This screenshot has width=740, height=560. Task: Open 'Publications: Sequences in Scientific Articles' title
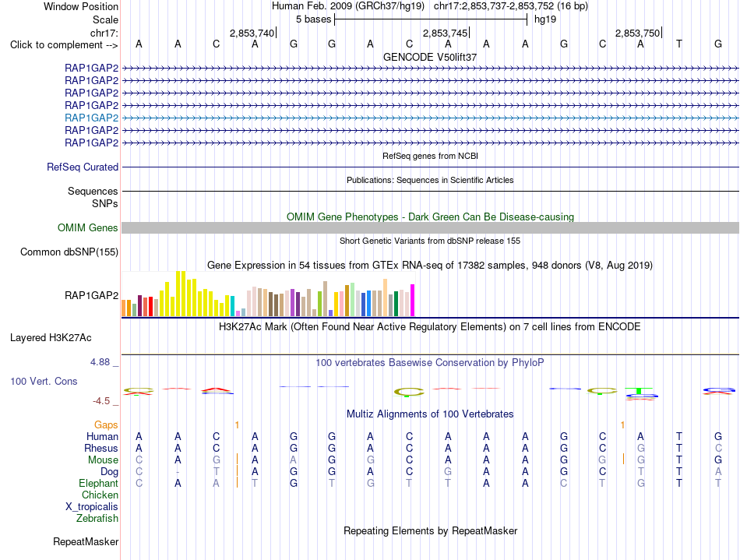click(430, 180)
